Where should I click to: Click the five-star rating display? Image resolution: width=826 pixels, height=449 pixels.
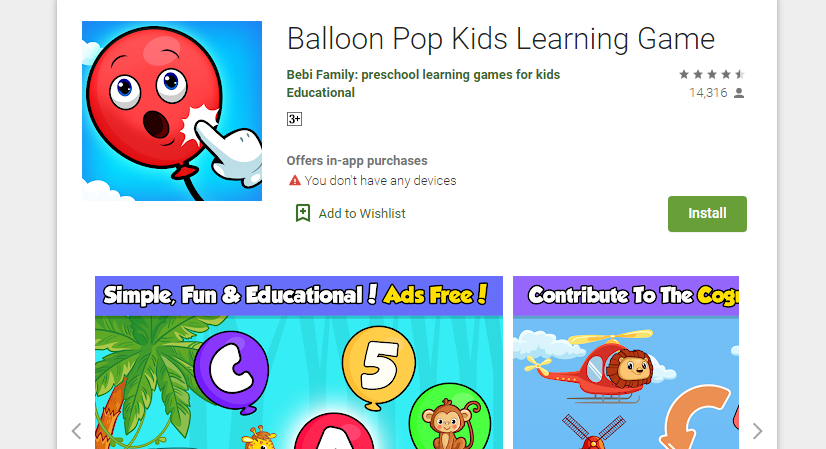click(712, 74)
